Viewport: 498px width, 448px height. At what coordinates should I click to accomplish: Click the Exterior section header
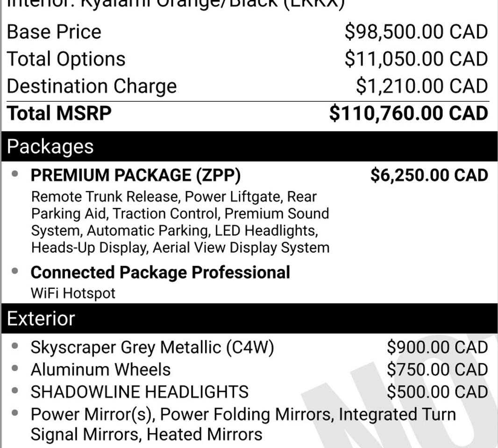tap(249, 318)
